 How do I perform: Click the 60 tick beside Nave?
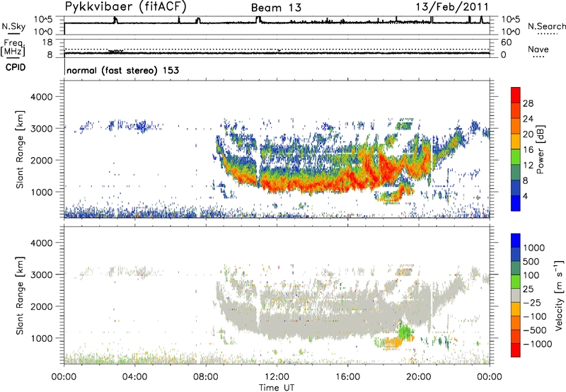(x=506, y=42)
